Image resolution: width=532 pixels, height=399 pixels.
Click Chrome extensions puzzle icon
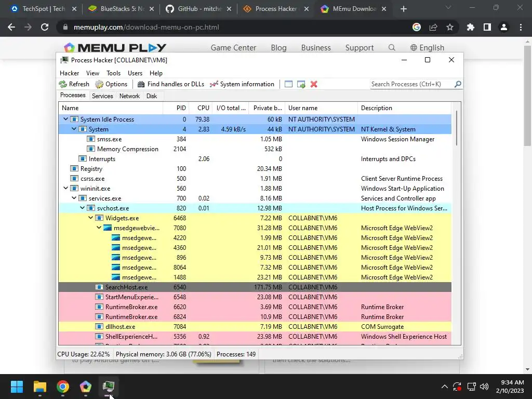471,27
